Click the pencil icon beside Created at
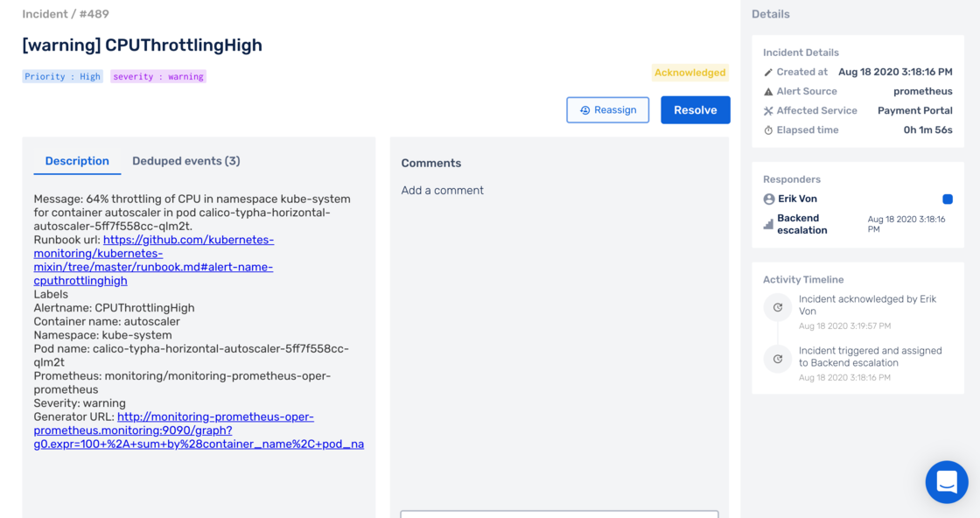This screenshot has height=518, width=980. [768, 73]
